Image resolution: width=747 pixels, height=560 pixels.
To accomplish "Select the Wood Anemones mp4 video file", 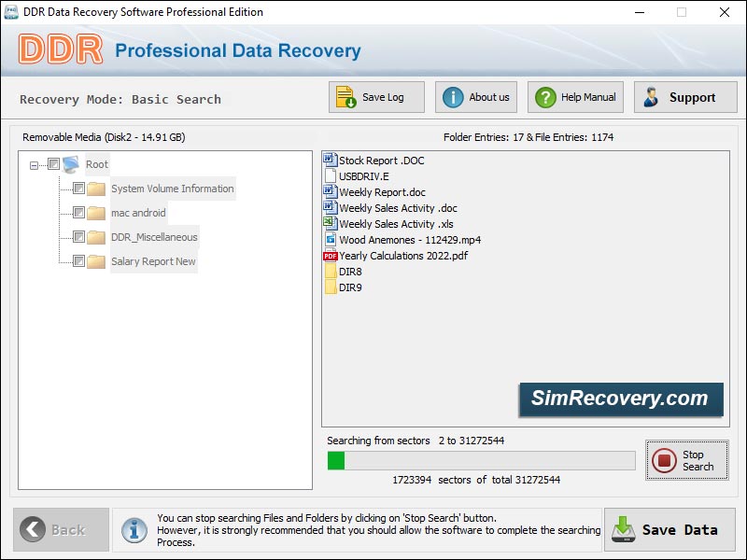I will point(409,240).
